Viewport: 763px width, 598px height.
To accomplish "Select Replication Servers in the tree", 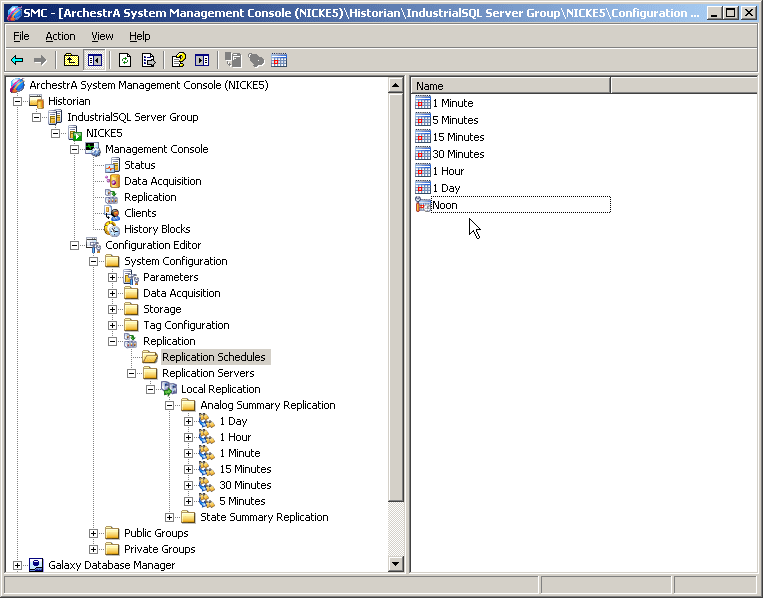I will pyautogui.click(x=208, y=373).
